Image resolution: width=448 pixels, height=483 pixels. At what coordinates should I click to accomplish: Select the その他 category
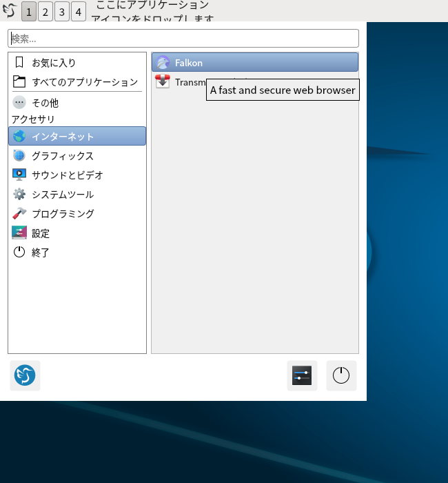[x=77, y=103]
